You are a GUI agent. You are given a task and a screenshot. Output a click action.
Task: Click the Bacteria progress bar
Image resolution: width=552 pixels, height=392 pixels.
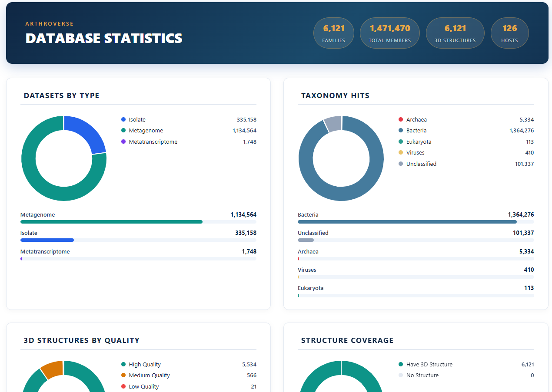[x=416, y=222]
